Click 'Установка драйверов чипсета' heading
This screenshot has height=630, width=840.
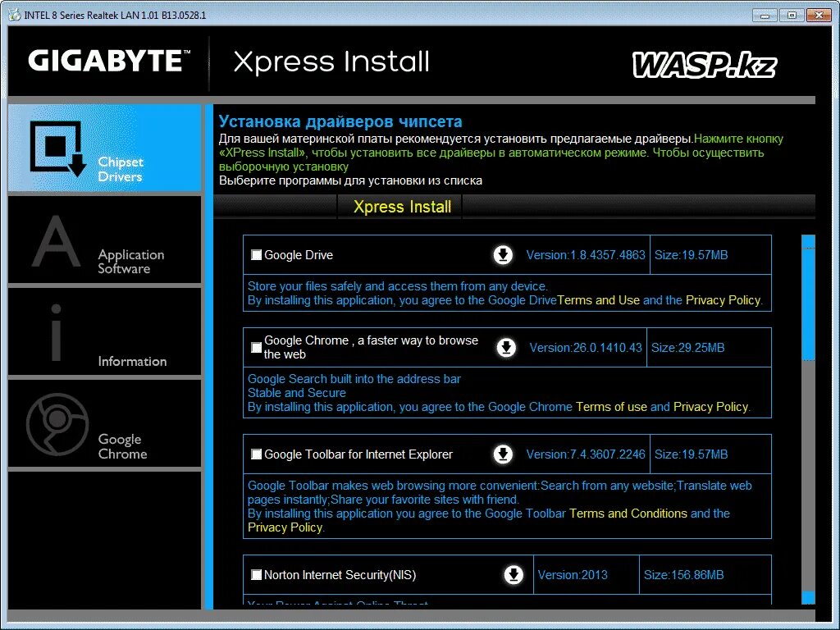tap(340, 121)
